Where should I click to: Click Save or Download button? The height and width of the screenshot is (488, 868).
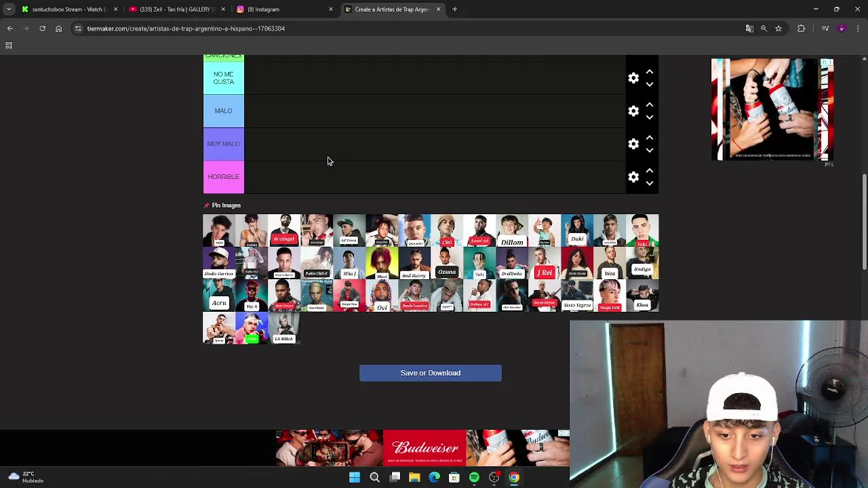(x=431, y=373)
